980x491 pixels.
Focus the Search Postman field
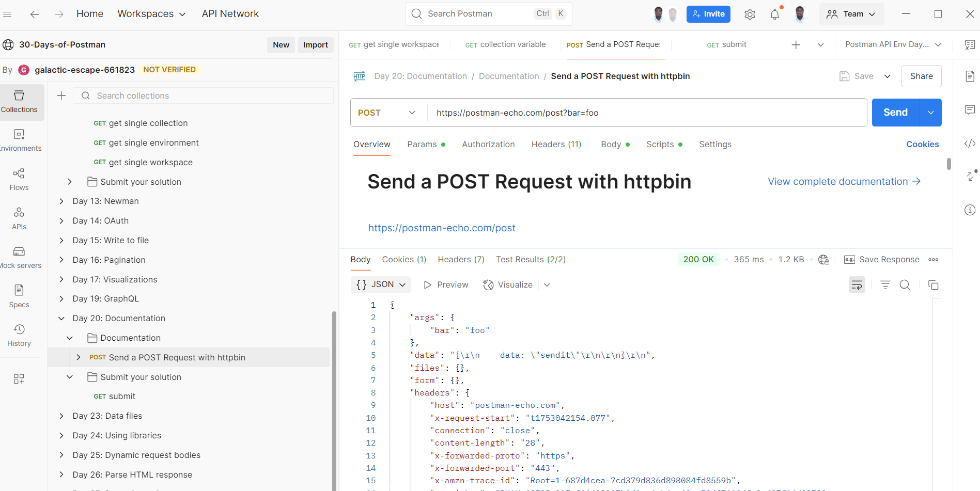[x=488, y=14]
